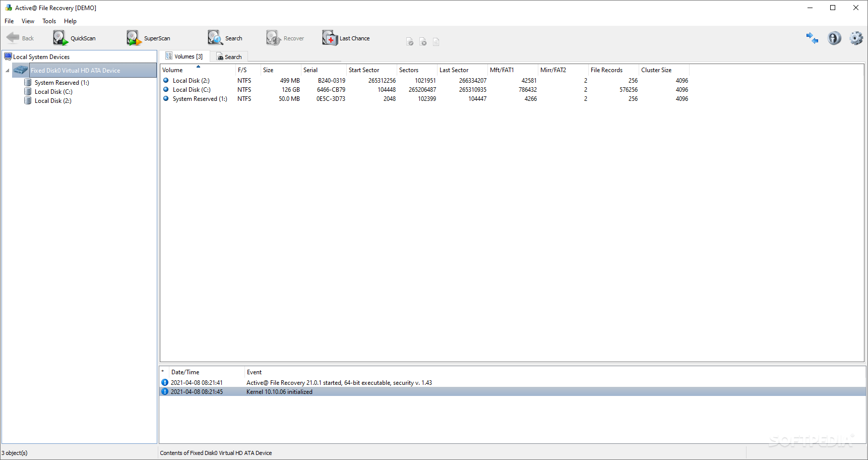
Task: Click the info icon of the 08:21:41 log entry
Action: pyautogui.click(x=165, y=382)
